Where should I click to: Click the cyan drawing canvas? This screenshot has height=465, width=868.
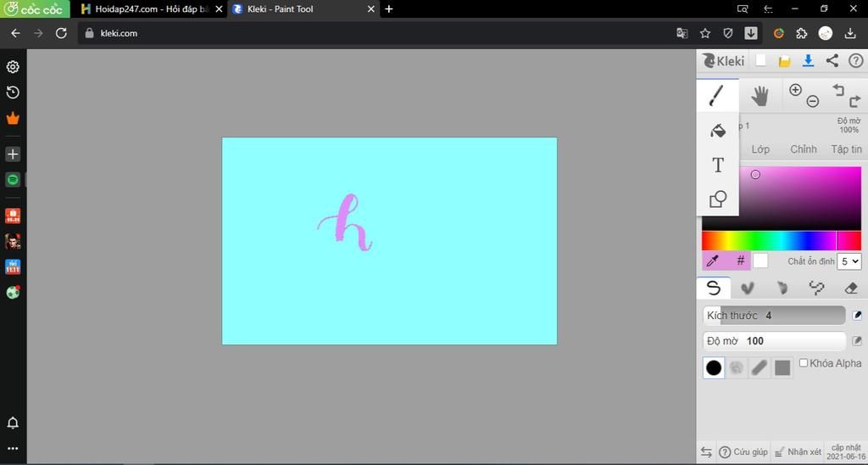[389, 240]
